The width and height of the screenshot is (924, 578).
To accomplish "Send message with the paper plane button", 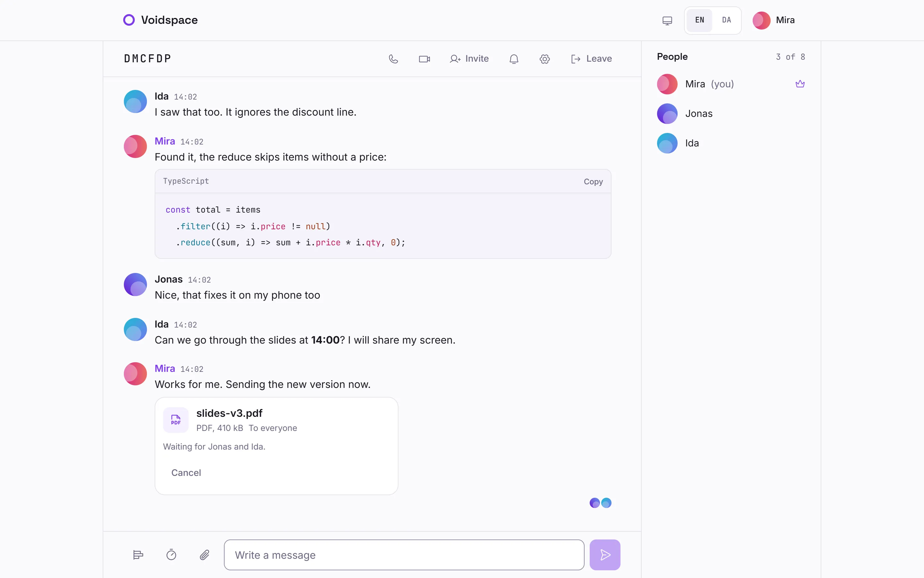I will [605, 555].
